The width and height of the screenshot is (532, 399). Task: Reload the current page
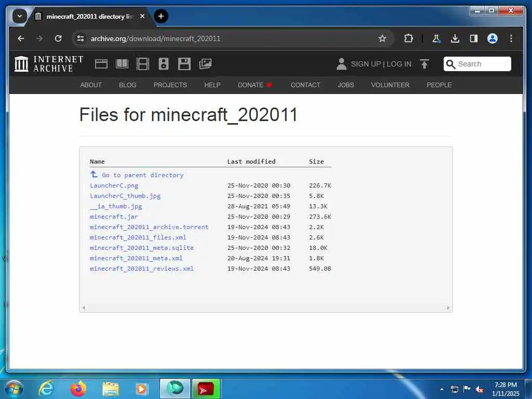coord(58,38)
